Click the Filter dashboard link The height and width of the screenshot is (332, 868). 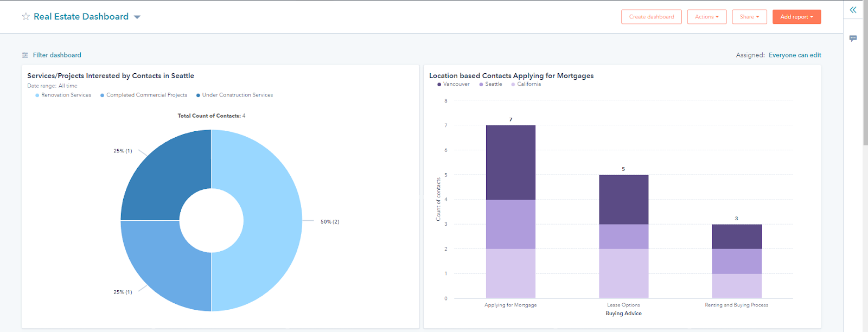pyautogui.click(x=57, y=55)
